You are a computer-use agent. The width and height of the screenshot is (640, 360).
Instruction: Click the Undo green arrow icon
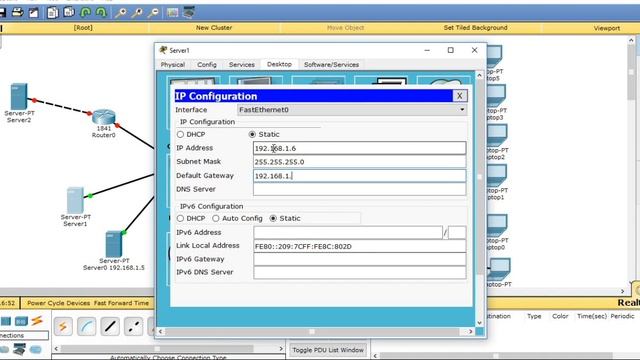(x=85, y=13)
